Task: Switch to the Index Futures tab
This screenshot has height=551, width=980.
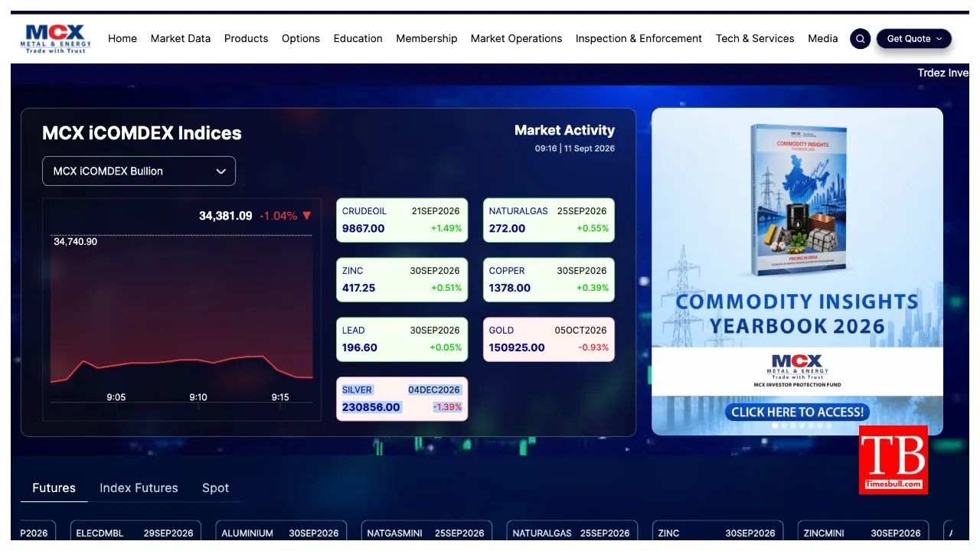Action: point(139,487)
